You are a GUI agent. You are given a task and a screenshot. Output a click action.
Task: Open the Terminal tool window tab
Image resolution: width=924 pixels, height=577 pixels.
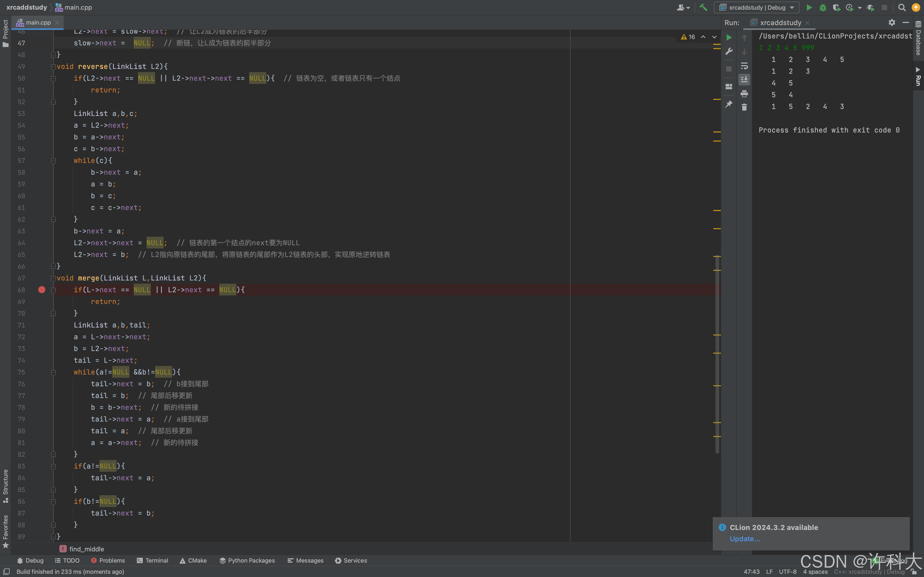point(152,560)
